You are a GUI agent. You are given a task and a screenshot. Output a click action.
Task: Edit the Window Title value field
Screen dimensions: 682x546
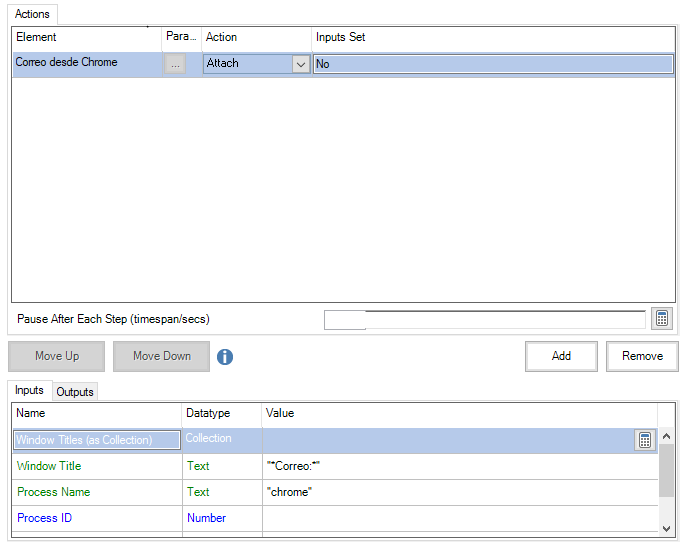458,466
